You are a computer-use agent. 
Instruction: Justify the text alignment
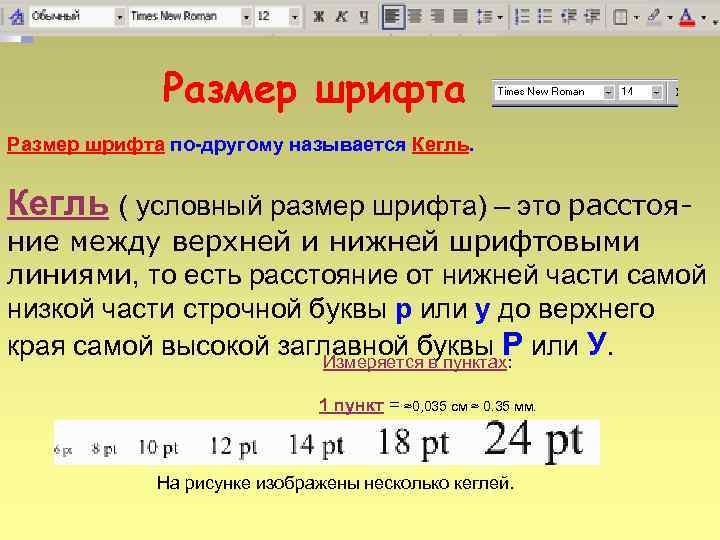coord(460,17)
